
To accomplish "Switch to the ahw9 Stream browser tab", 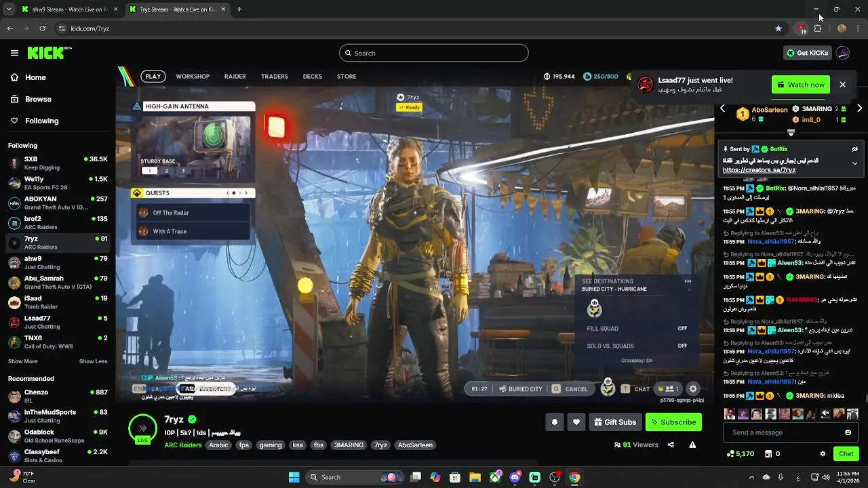I will click(68, 9).
